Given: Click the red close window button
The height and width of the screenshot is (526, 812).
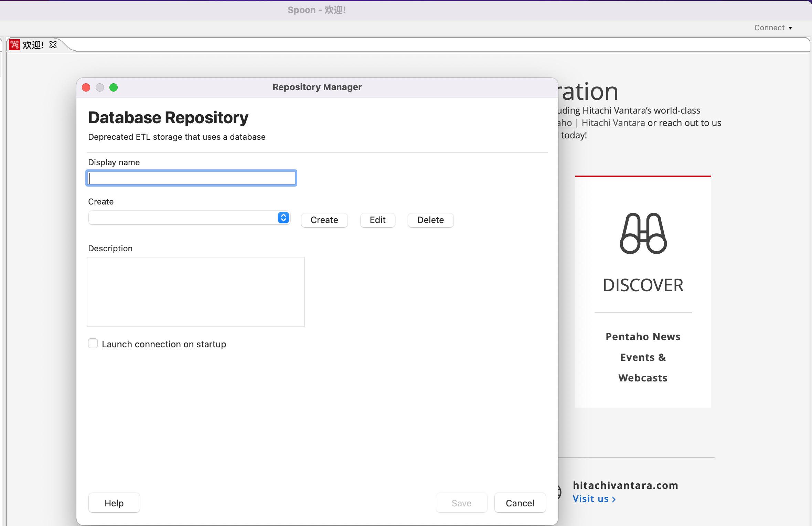Looking at the screenshot, I should pos(86,87).
